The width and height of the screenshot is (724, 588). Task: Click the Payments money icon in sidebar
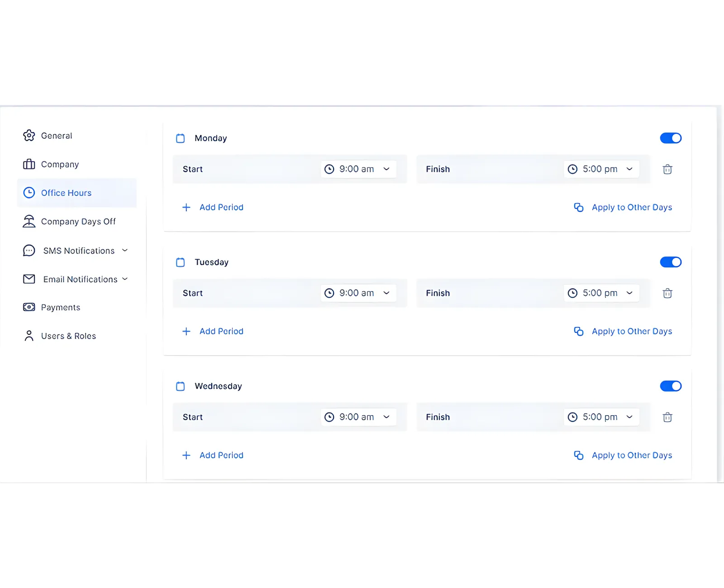[x=29, y=307]
